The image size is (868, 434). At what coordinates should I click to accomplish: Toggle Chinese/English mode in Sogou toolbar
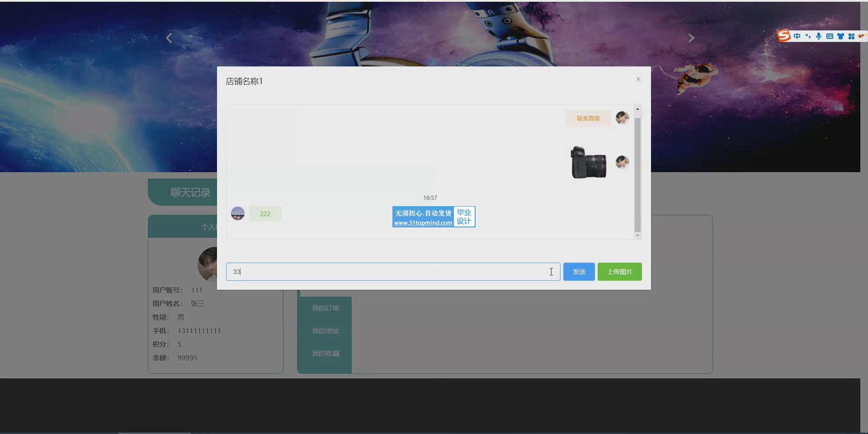[x=797, y=36]
